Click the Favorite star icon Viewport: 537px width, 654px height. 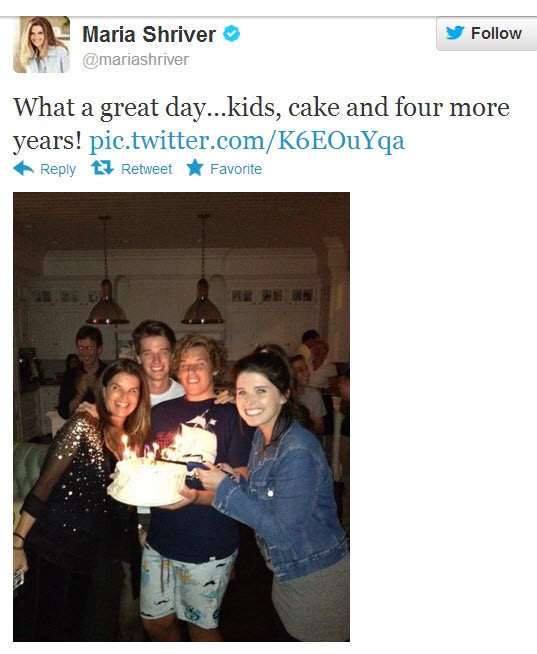point(195,168)
